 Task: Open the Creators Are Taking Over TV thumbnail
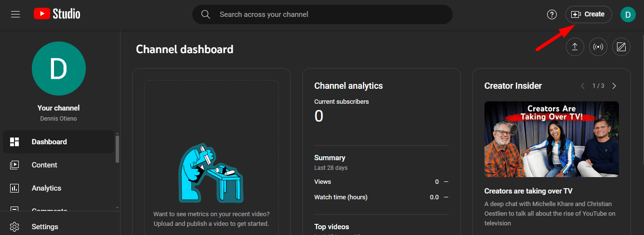click(551, 139)
